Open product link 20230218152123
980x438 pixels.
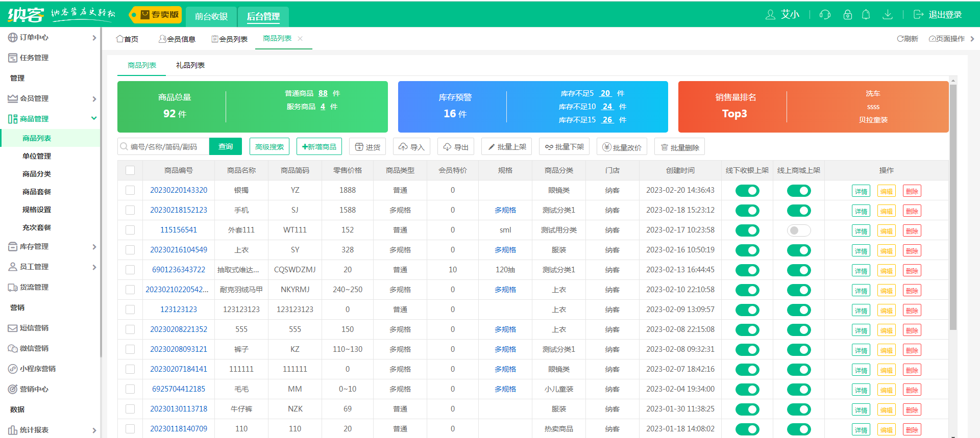[x=179, y=210]
